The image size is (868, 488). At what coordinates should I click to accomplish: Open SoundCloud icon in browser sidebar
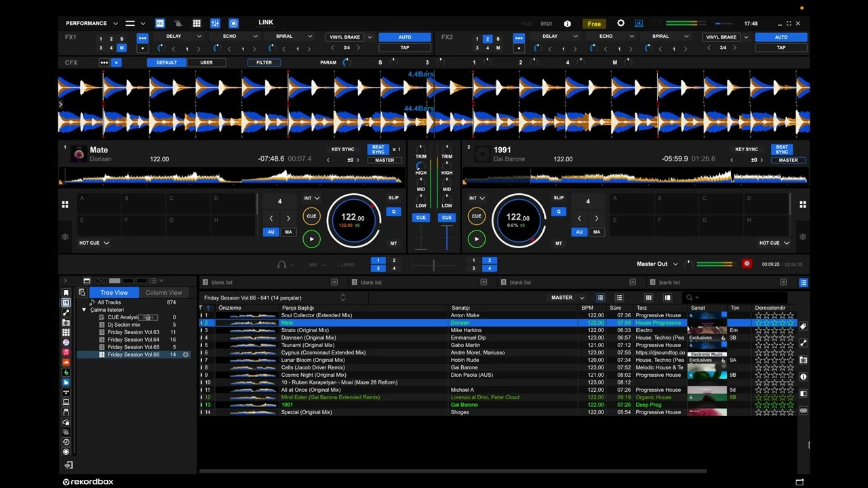click(x=66, y=363)
